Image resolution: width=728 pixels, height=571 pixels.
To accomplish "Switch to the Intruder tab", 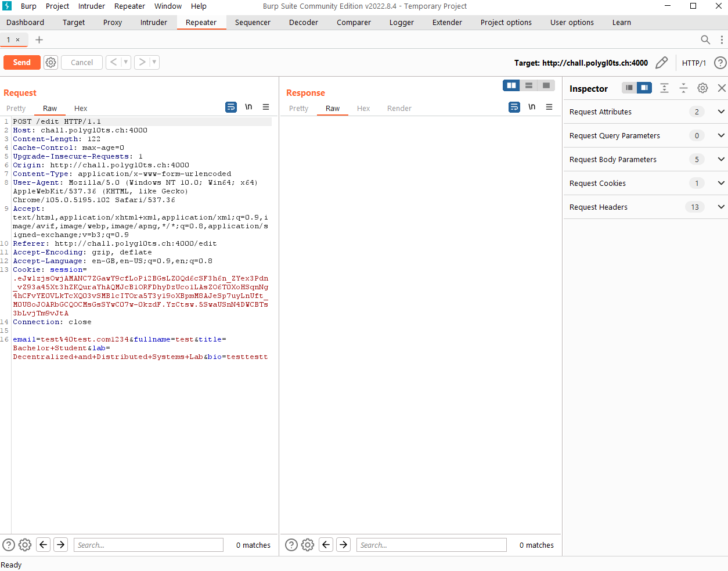I will (153, 22).
